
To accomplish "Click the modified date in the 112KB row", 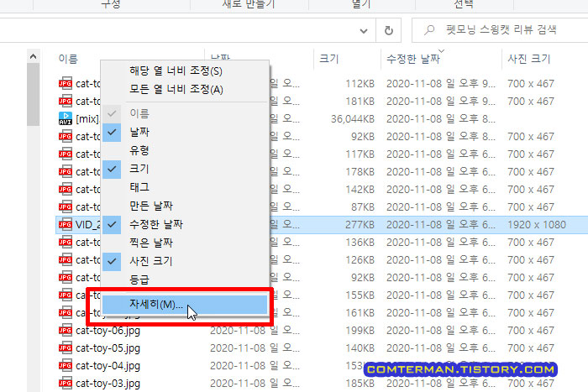I will click(441, 84).
